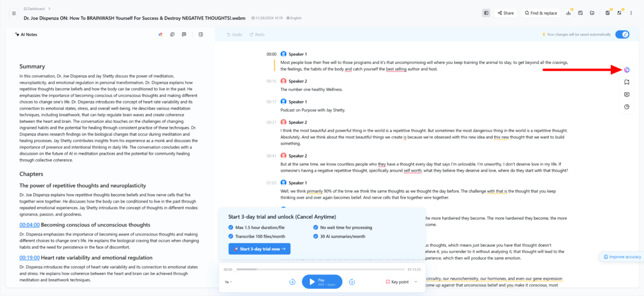This screenshot has height=296, width=644.
Task: Click the Summary heading
Action: [32, 66]
